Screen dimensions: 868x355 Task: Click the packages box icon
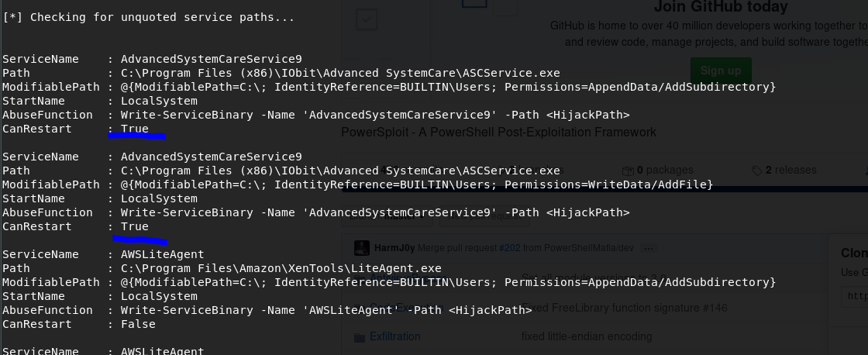pos(629,170)
